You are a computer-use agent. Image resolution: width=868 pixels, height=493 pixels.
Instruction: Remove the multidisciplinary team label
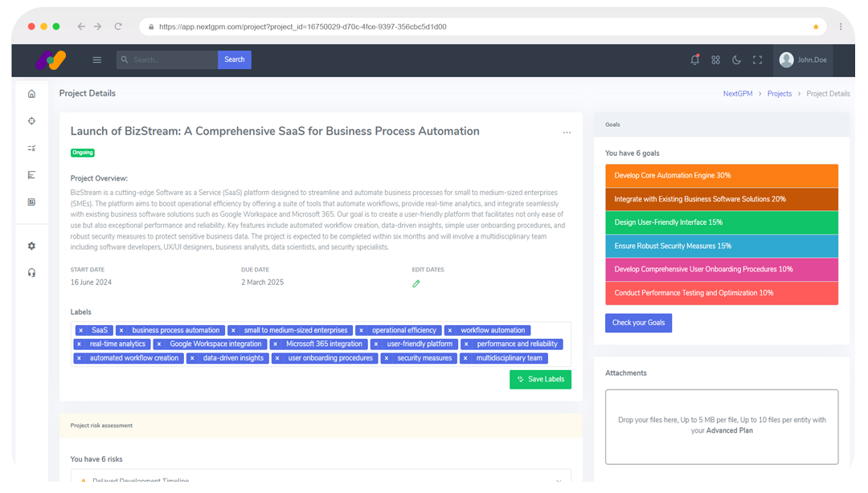click(x=465, y=359)
